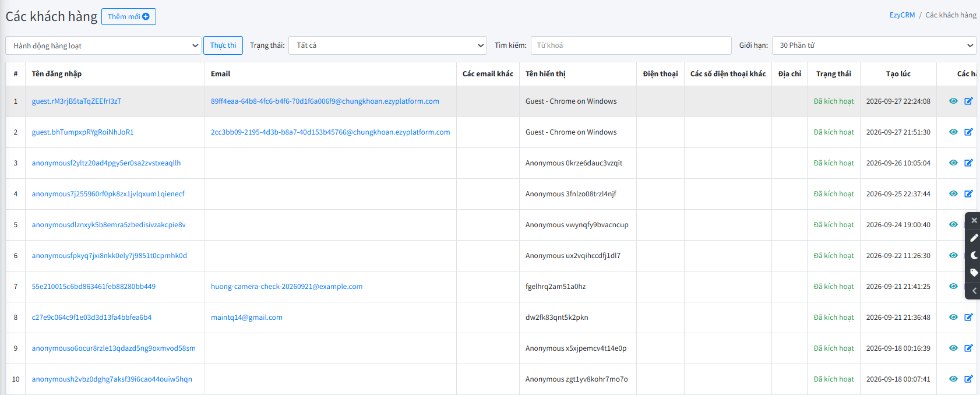View details of guest.rM3rjB5taTqZEEfrI3zT via eye icon
Viewport: 980px width, 395px height.
pyautogui.click(x=953, y=101)
